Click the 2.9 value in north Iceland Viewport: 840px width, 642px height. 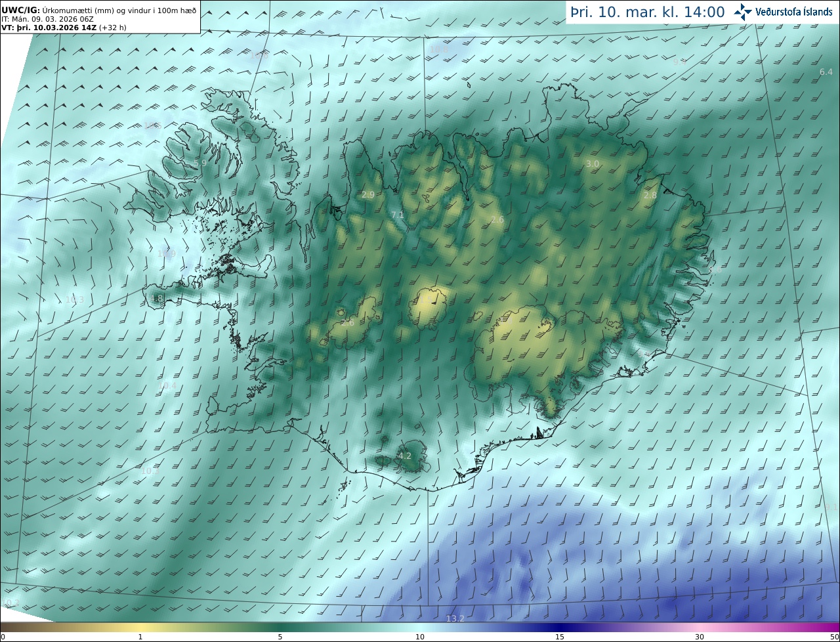pos(368,195)
